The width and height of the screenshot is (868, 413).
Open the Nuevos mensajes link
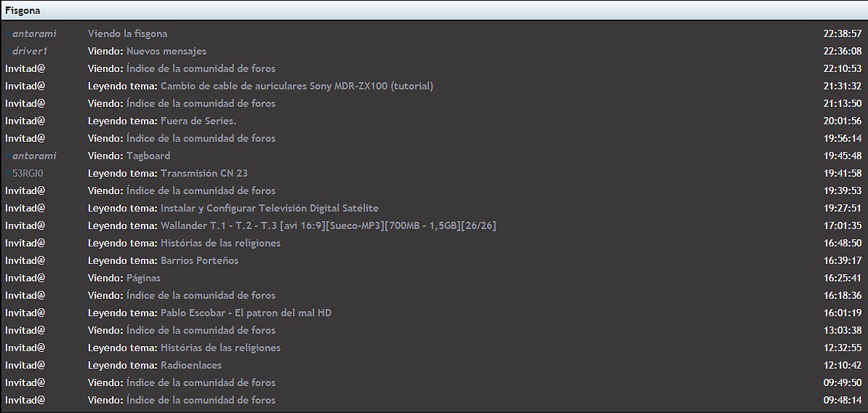pyautogui.click(x=166, y=51)
